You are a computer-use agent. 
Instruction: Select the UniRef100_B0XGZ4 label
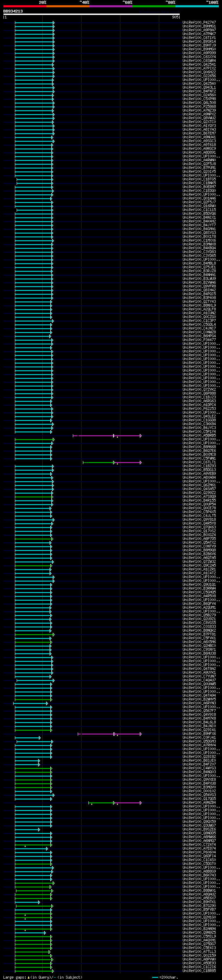(199, 535)
